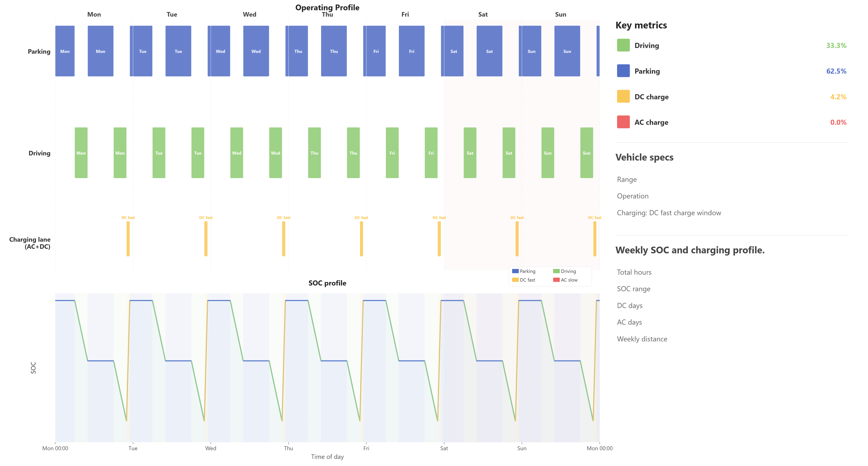Click the AC charge label in Key metrics

coord(651,122)
